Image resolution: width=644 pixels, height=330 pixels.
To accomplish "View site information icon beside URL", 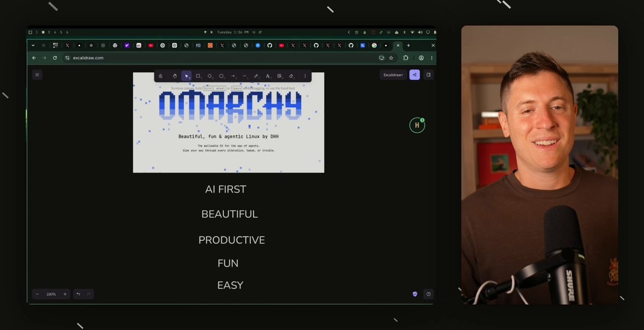I will (x=68, y=58).
